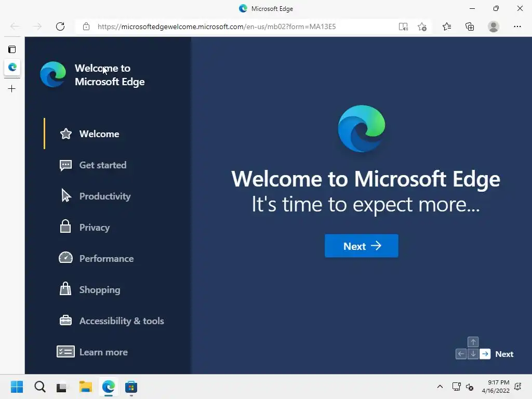The width and height of the screenshot is (532, 399).
Task: Click the Accessibility toolbox icon
Action: [x=65, y=320]
